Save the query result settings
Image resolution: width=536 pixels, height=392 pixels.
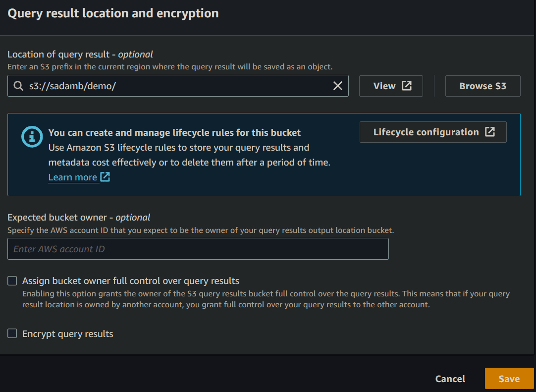509,379
